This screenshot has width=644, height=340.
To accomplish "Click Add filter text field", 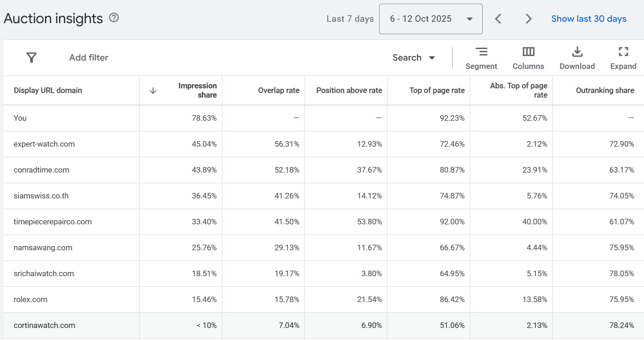I will (x=89, y=58).
